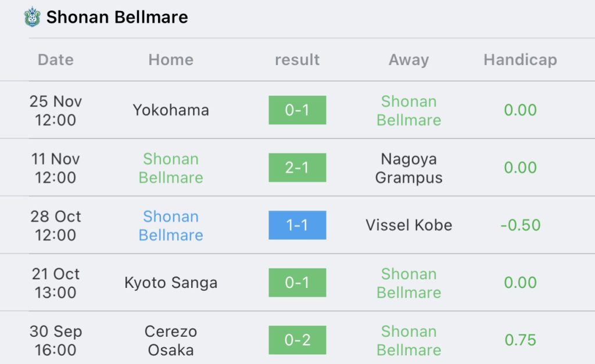Select the result column header
595x364 pixels.
[x=297, y=60]
